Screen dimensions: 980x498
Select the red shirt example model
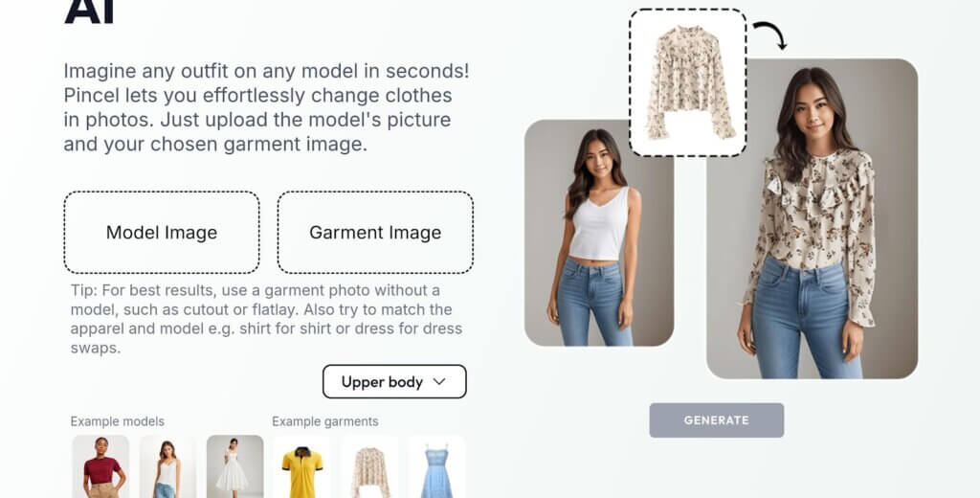click(100, 466)
